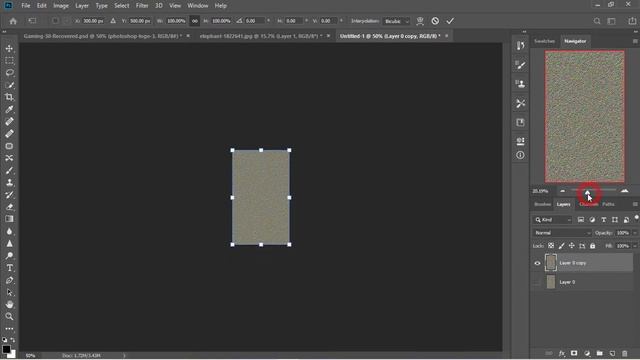Image resolution: width=640 pixels, height=360 pixels.
Task: Click the Home icon in options bar
Action: tap(13, 21)
